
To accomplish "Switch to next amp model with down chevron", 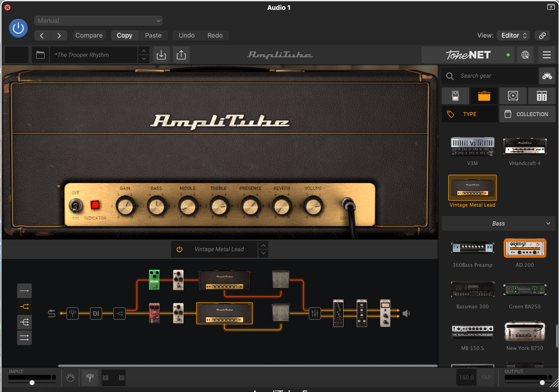I will pyautogui.click(x=263, y=253).
